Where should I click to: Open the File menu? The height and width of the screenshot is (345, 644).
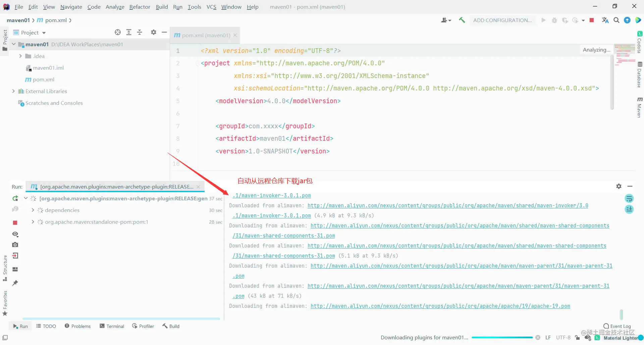19,7
